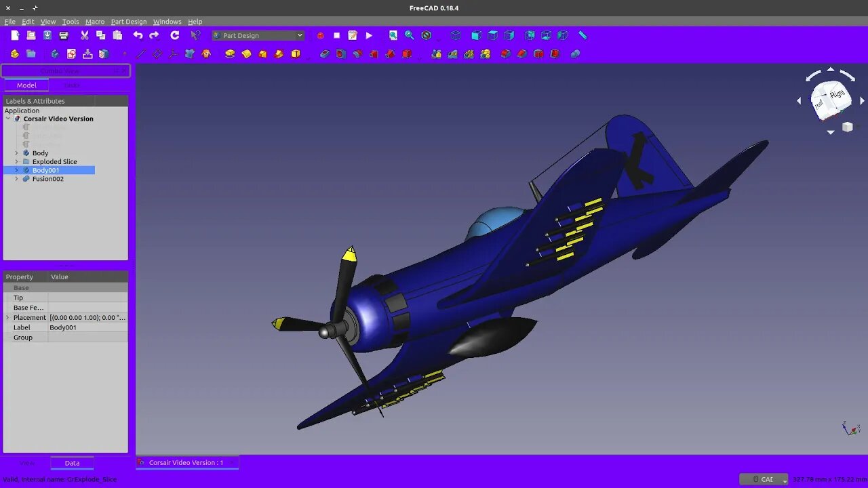Click the Chamfer icon
Viewport: 868px width, 488px height.
pos(522,54)
